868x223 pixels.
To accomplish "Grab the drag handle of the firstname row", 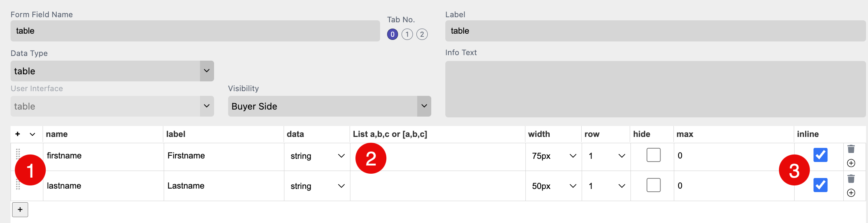I will [18, 154].
